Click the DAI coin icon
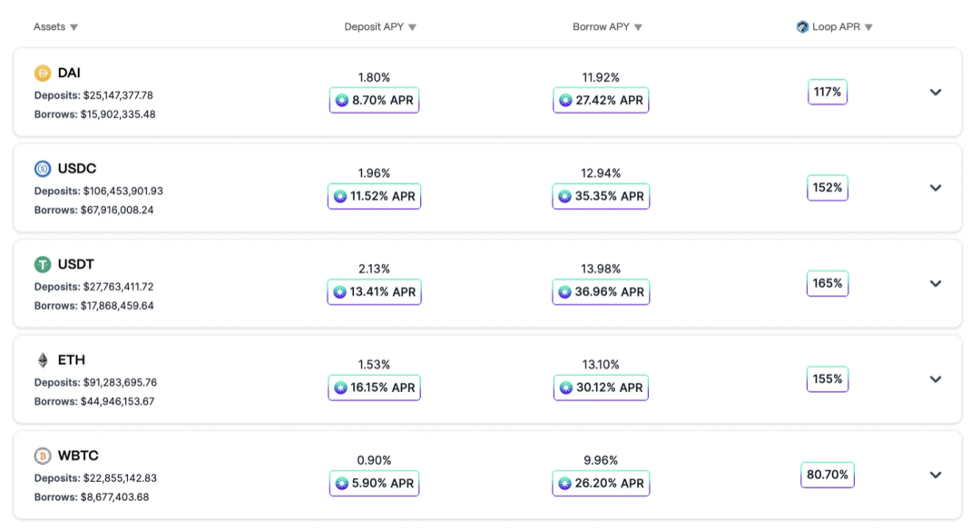980x531 pixels. tap(43, 74)
